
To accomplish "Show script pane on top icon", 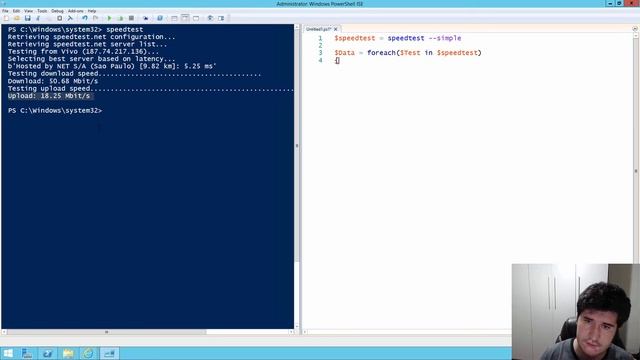I will coord(174,18).
